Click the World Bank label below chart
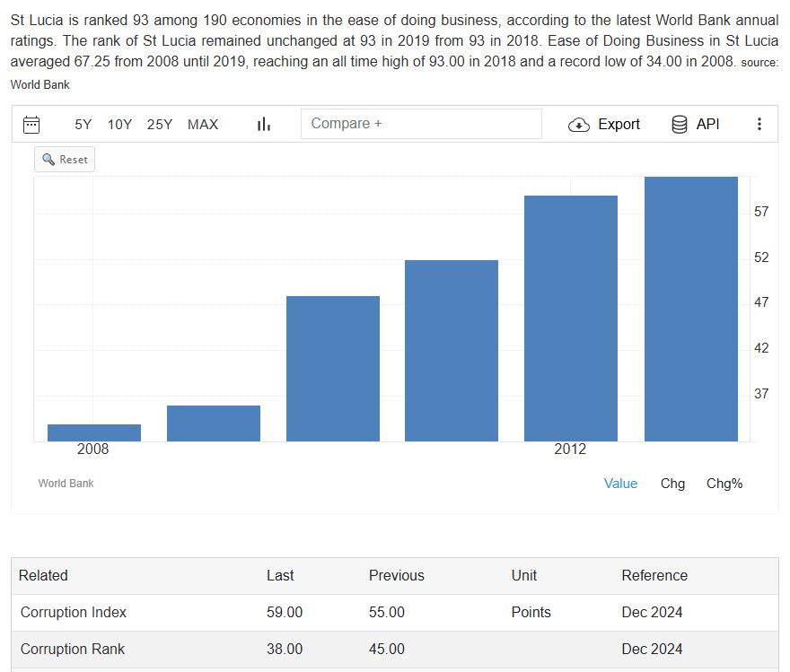The height and width of the screenshot is (672, 790). (66, 484)
